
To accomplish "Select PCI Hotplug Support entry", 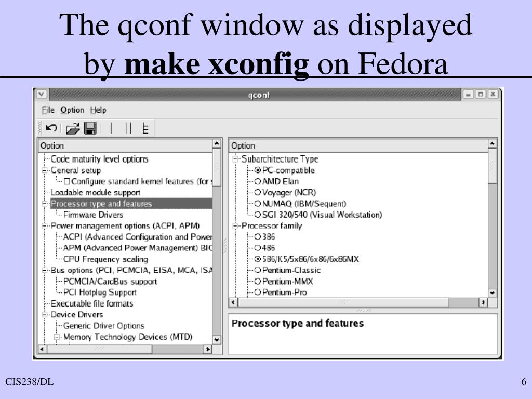I will click(100, 292).
